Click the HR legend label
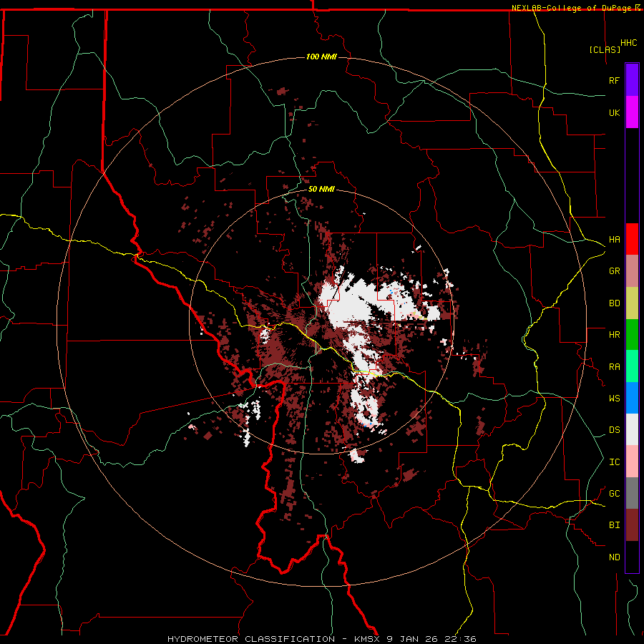Image resolution: width=644 pixels, height=644 pixels. coord(614,335)
